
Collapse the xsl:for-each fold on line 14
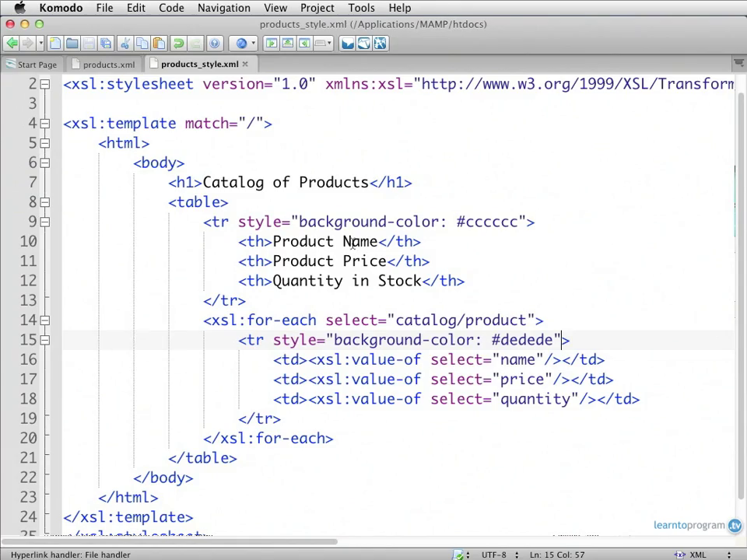point(45,320)
